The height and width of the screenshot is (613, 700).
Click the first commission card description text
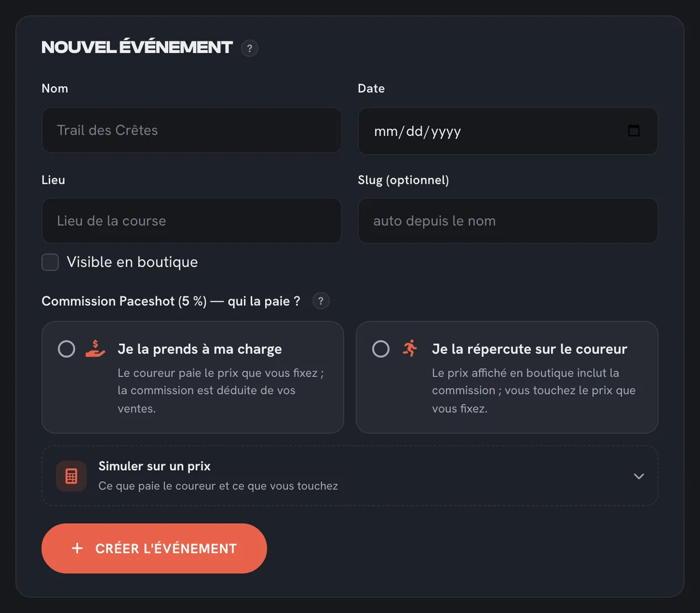point(220,391)
